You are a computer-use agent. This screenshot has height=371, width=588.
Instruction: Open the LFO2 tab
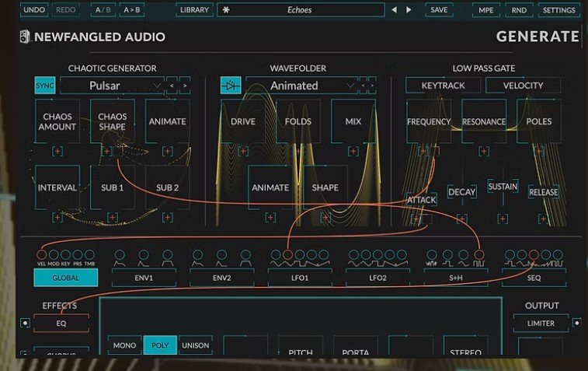pos(378,278)
